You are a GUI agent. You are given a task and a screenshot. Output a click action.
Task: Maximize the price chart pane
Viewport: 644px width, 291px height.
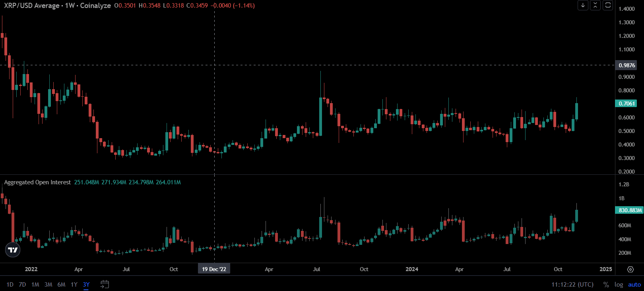(608, 5)
